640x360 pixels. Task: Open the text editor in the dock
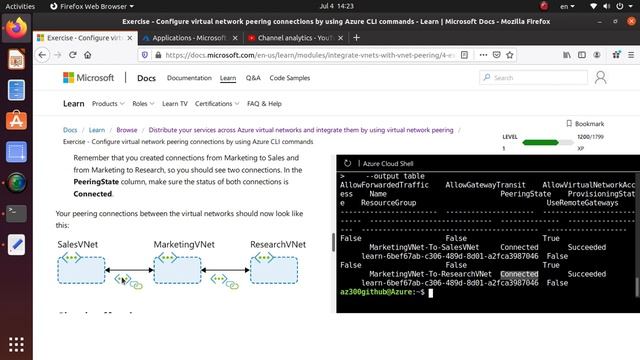tap(16, 244)
